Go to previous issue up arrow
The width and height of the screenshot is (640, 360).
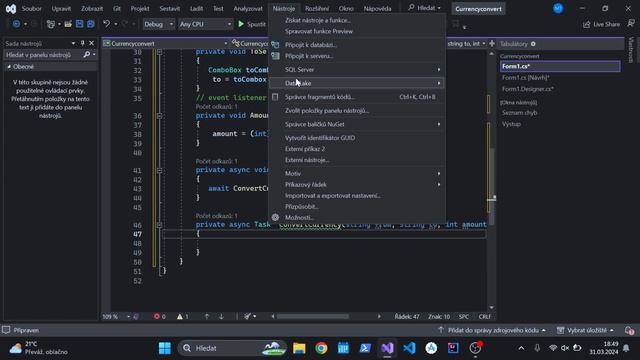207,316
